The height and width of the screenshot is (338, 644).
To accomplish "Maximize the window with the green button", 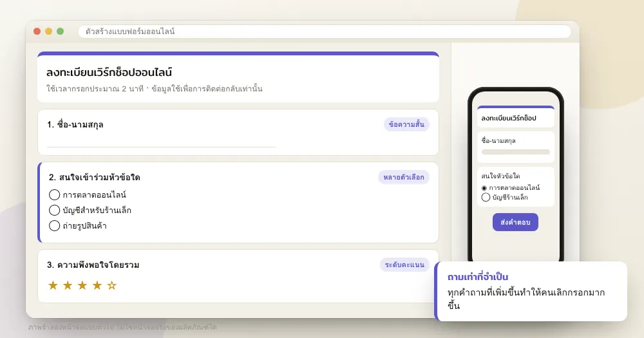I will point(60,31).
